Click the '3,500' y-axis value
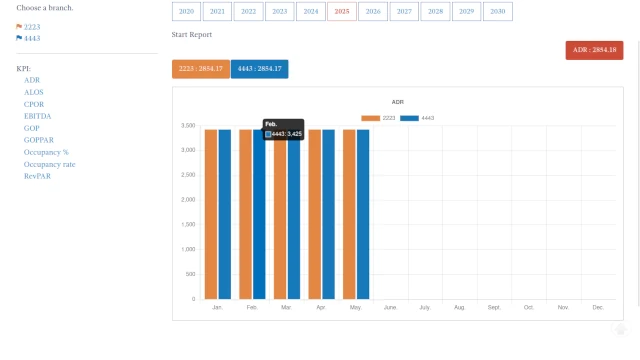Image resolution: width=640 pixels, height=360 pixels. (188, 125)
